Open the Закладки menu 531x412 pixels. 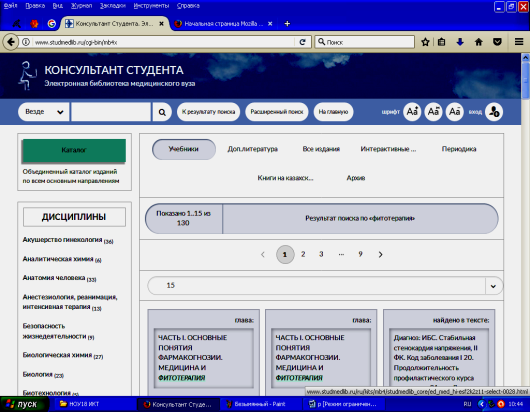point(113,6)
